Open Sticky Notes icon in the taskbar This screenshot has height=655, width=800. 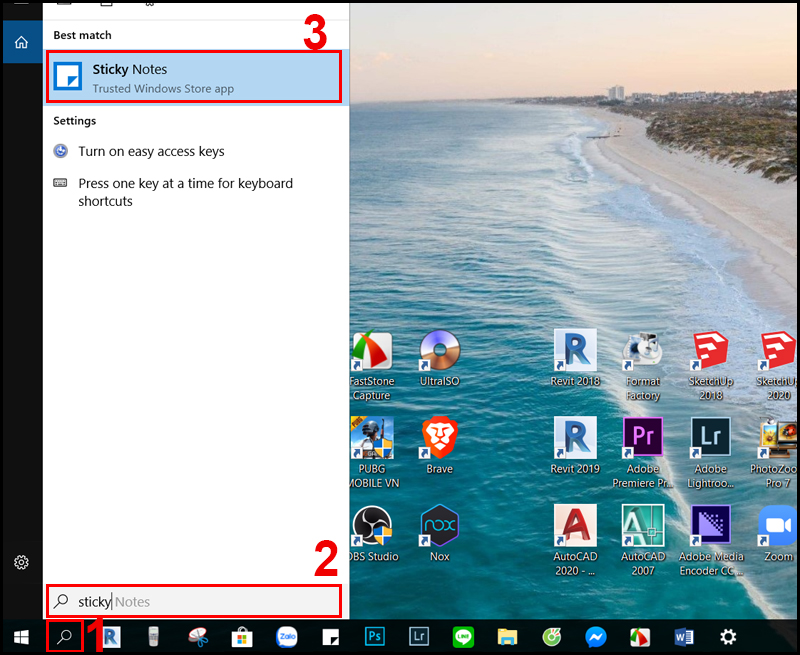(x=331, y=637)
